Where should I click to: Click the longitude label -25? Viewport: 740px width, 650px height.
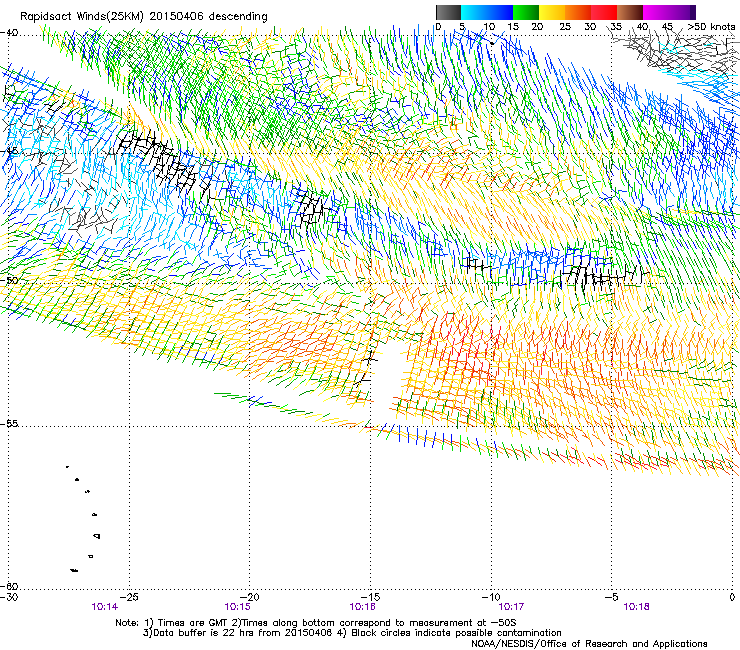pyautogui.click(x=129, y=597)
